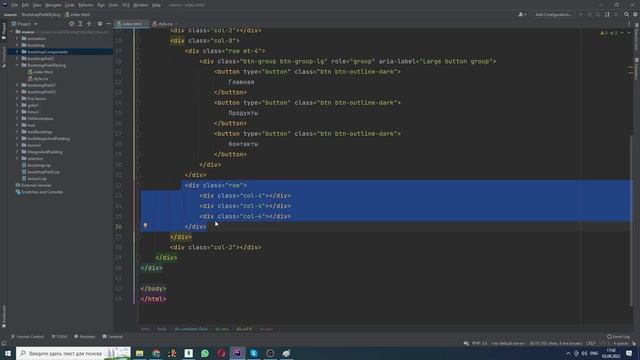Click BootstrapPart4Styling breadcrumb in navigation bar
The height and width of the screenshot is (360, 640).
point(41,15)
